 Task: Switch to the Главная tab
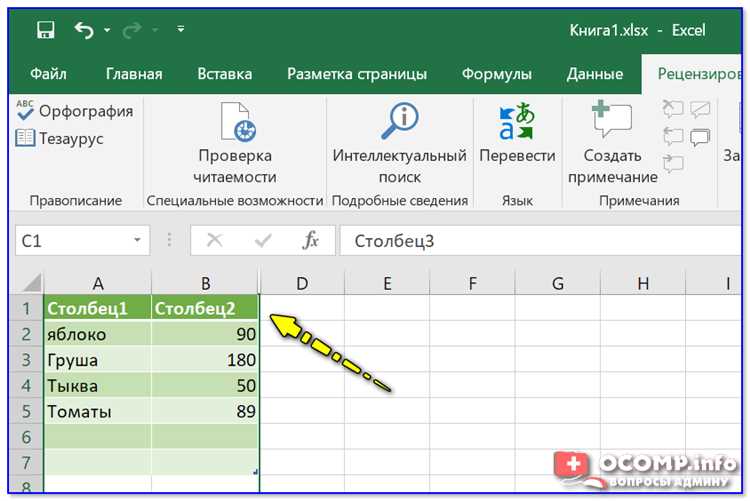point(134,74)
